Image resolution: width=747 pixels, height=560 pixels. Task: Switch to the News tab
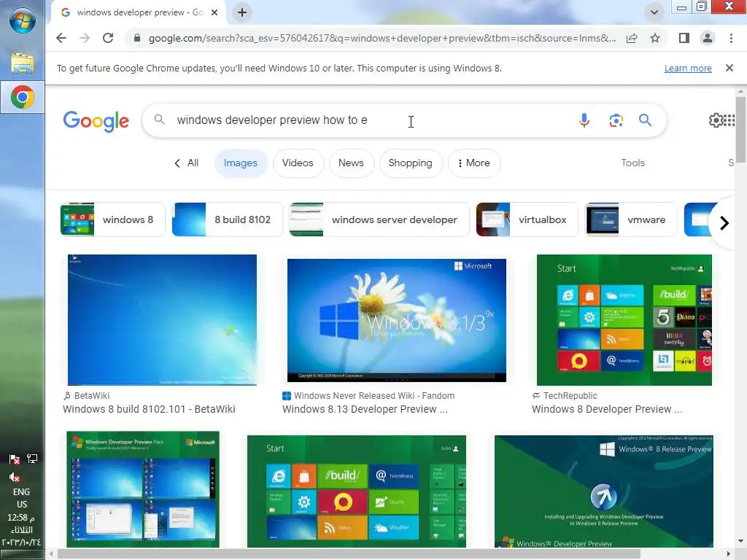351,163
